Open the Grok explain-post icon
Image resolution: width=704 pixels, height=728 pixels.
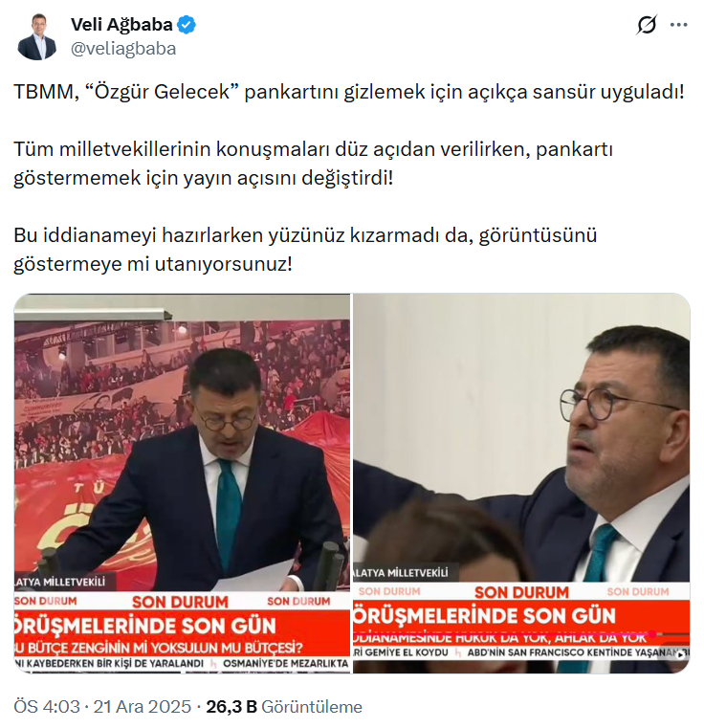647,25
